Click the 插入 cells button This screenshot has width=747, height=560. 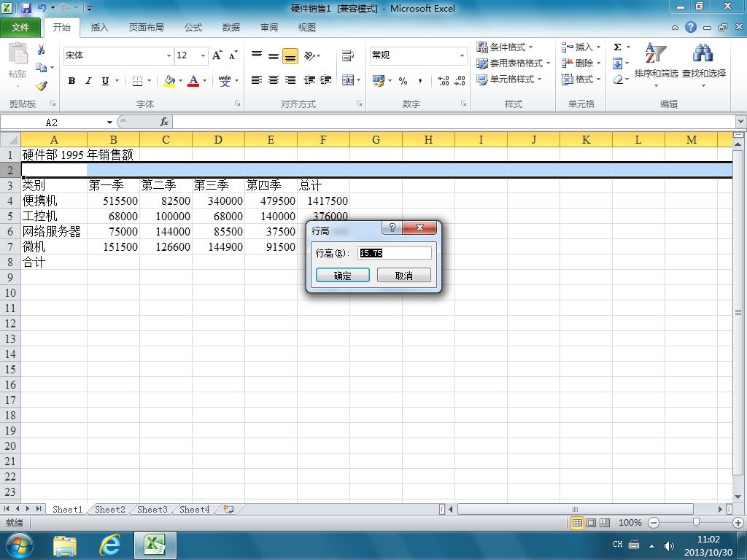tap(581, 47)
